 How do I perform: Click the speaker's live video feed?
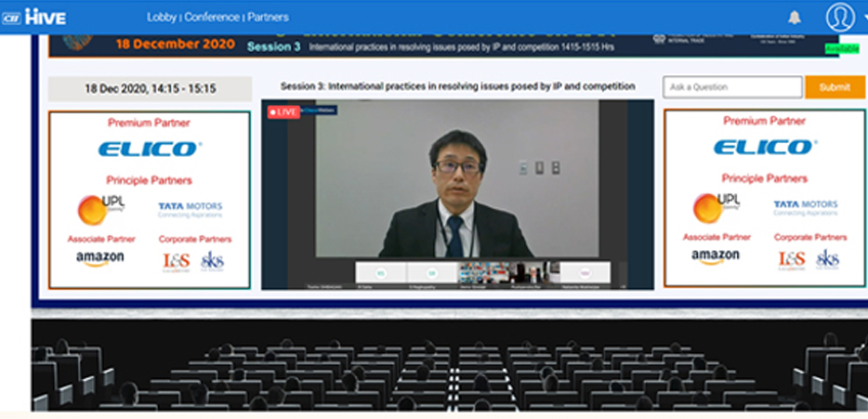[457, 178]
